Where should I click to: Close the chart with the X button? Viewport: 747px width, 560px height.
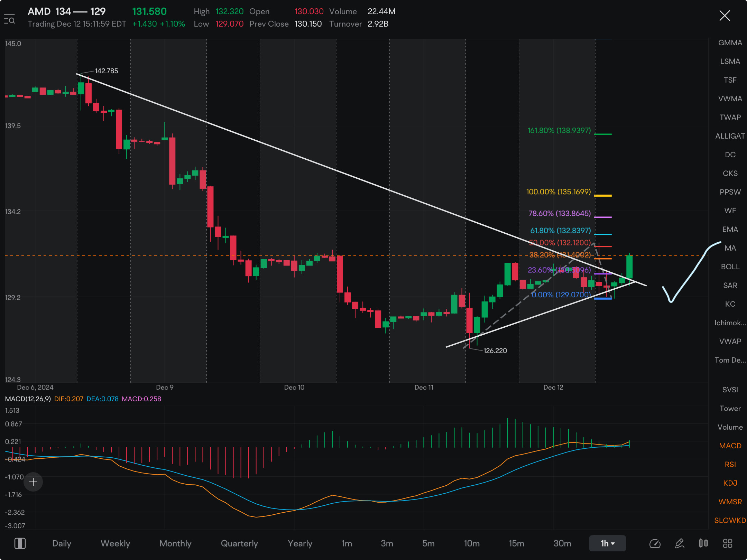click(725, 16)
